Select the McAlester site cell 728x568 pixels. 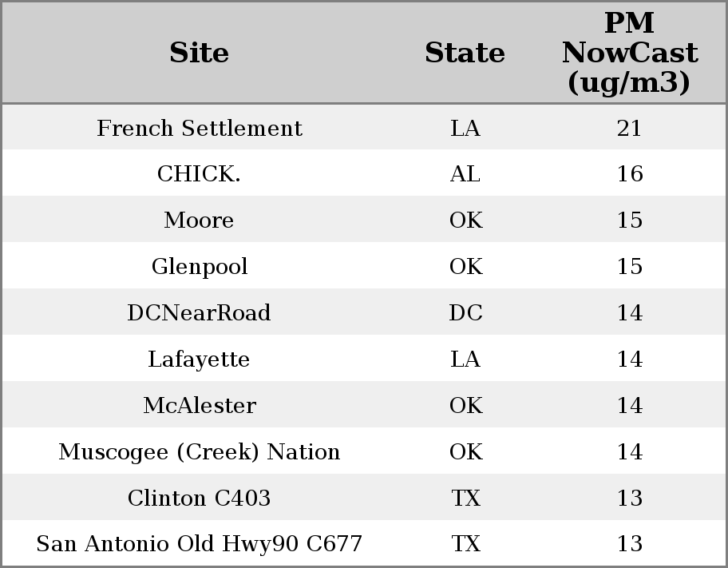[199, 405]
